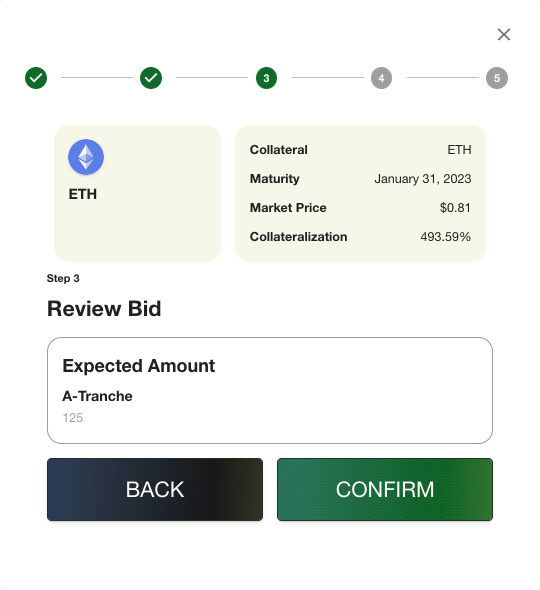The height and width of the screenshot is (590, 540).
Task: Select step 3 circle in progress bar
Action: [x=266, y=78]
